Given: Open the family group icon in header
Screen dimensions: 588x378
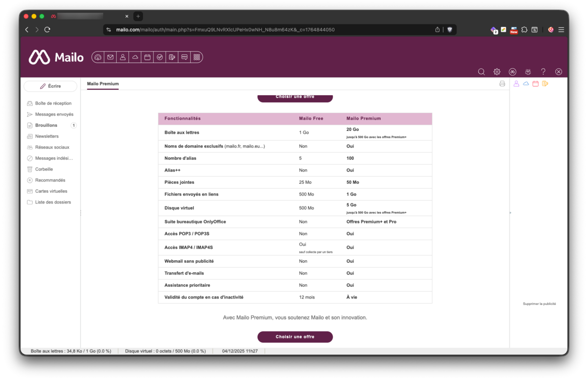Looking at the screenshot, I should [x=528, y=72].
